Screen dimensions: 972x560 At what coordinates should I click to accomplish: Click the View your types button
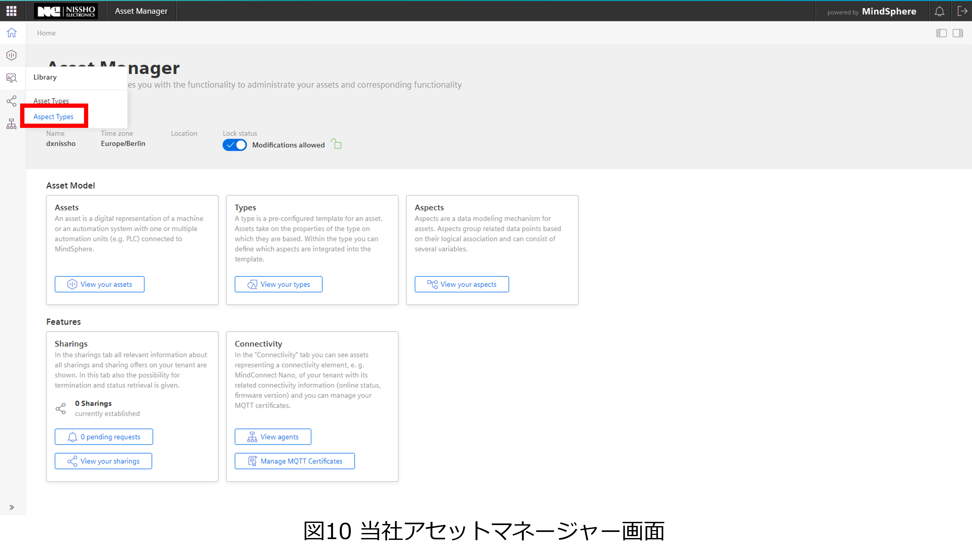click(278, 284)
